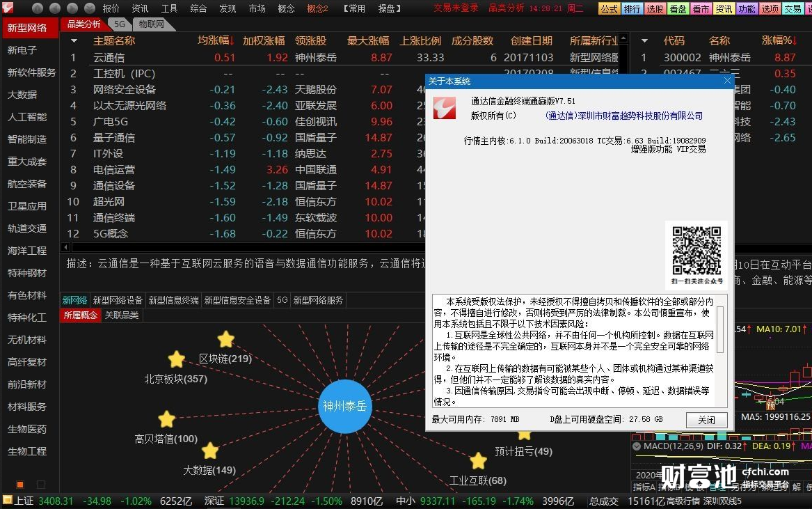This screenshot has width=812, height=509.
Task: Select the 关联品类 toggle tab
Action: 122,315
